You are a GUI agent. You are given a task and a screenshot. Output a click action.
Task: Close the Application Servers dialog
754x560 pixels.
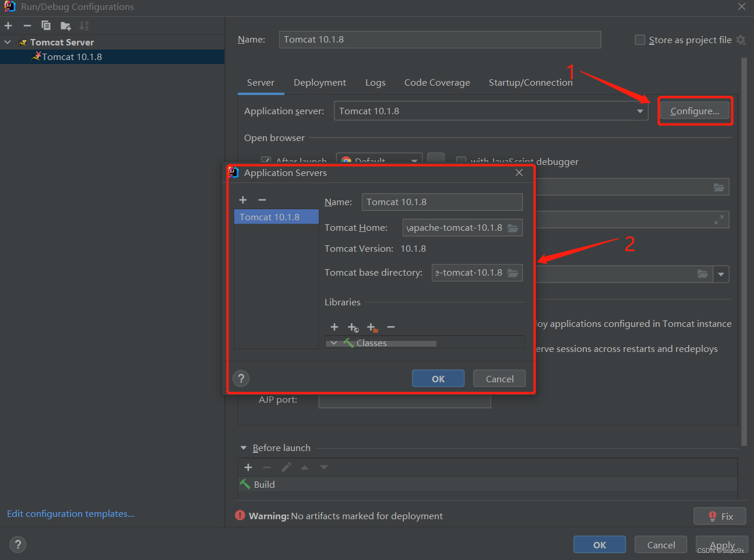(519, 172)
